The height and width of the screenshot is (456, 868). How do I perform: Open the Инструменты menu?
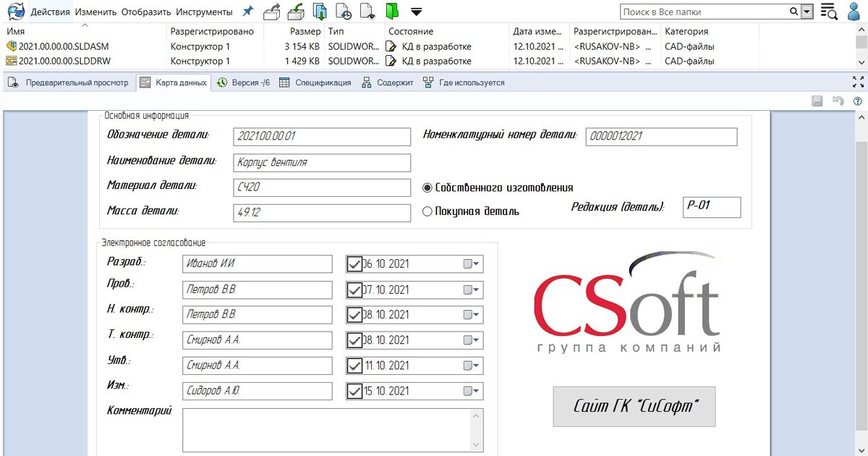click(204, 12)
